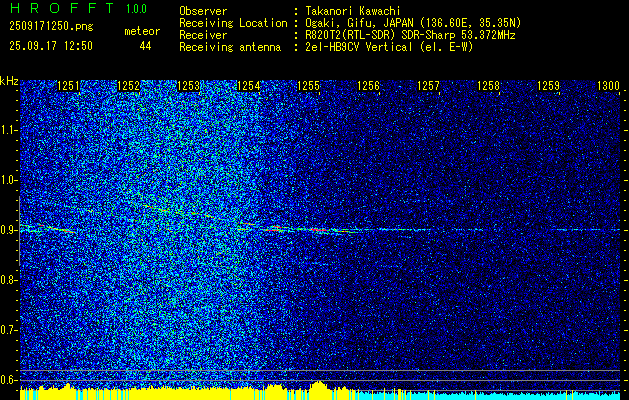This screenshot has width=629, height=400.
Task: Click the 0.7 frequency axis label
Action: (8, 330)
